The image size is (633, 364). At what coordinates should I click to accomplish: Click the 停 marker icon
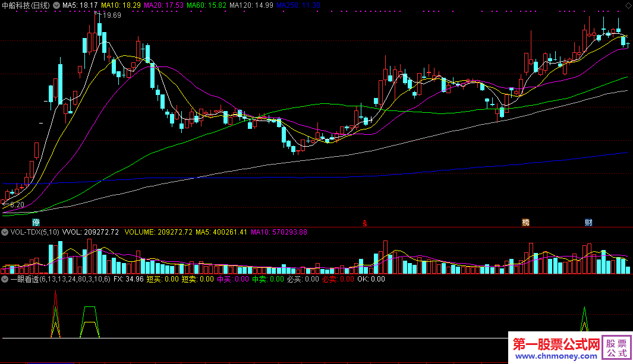[36, 223]
